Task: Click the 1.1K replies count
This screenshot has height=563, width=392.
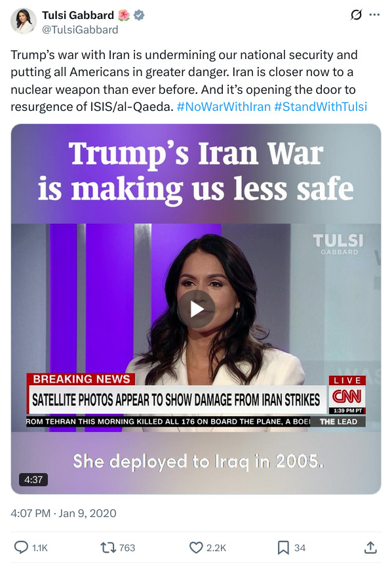Action: pos(40,548)
